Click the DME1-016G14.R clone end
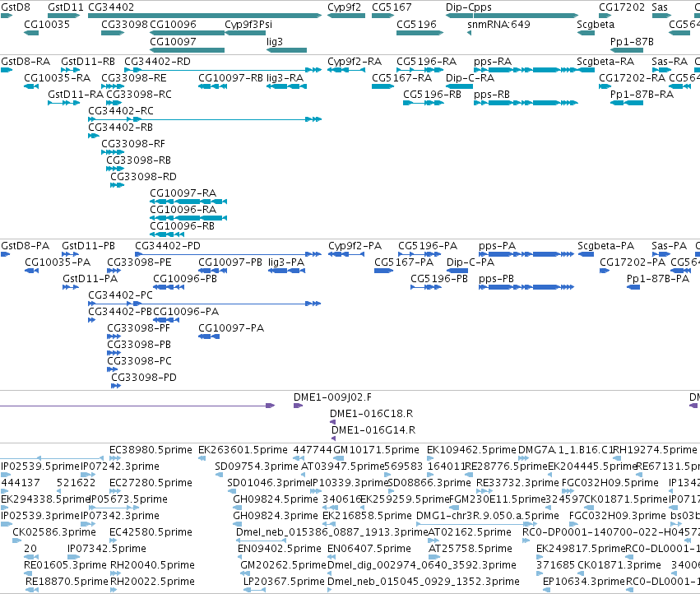The width and height of the screenshot is (700, 594). 333,439
